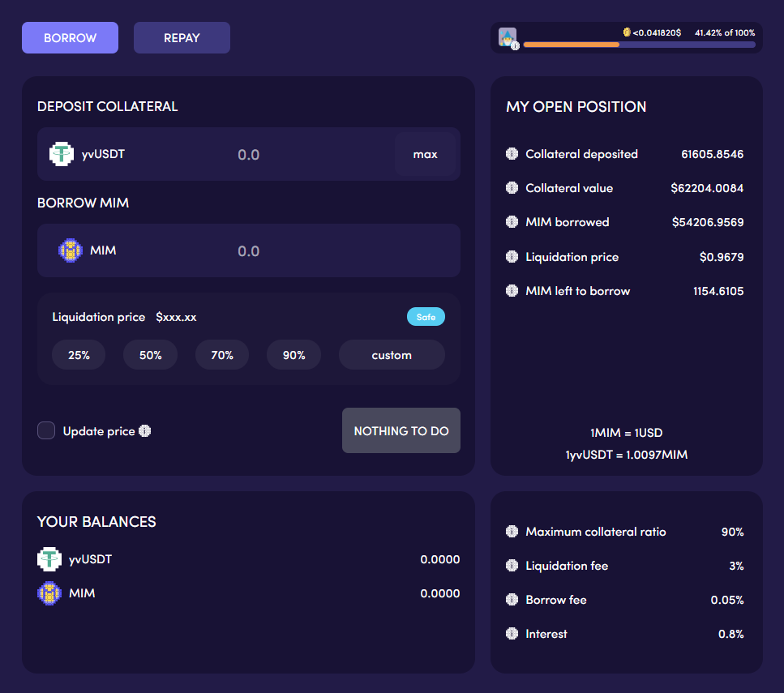Select the 25% collateral ratio option
784x693 pixels.
pos(79,355)
